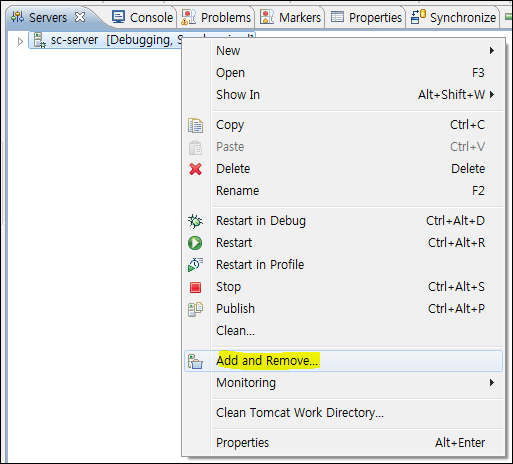The image size is (513, 464).
Task: Click the Add and Remove icon
Action: [x=195, y=361]
